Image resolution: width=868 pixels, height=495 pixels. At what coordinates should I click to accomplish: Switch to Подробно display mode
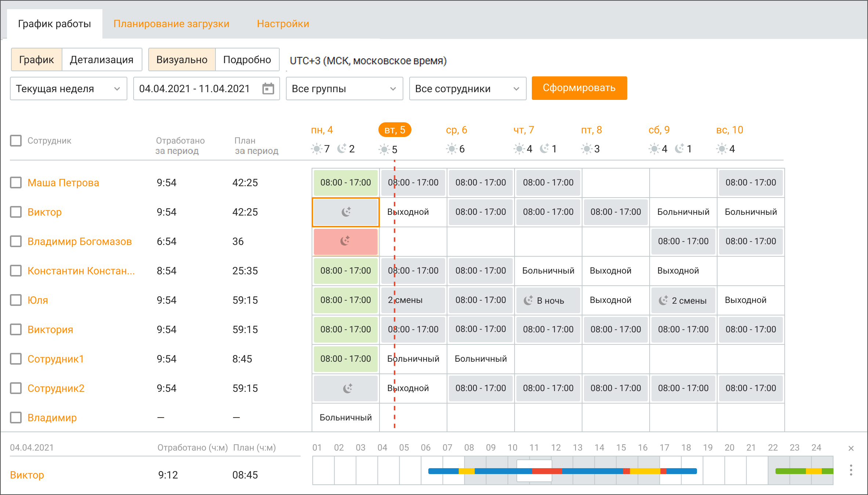pos(247,59)
